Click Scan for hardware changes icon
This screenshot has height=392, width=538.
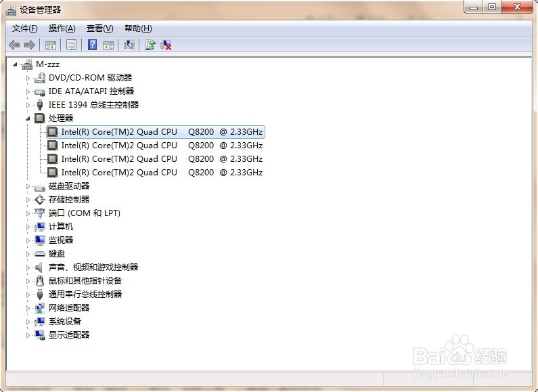tap(129, 45)
